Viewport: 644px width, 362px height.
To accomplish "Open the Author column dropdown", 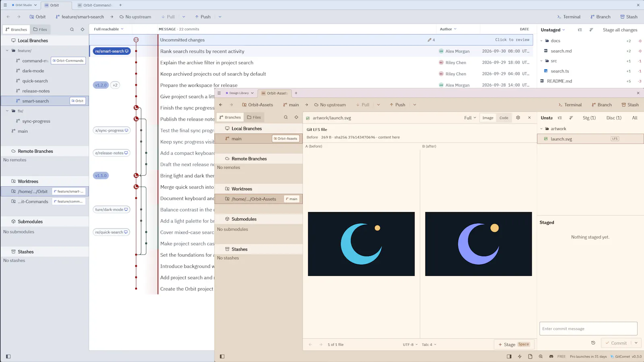I will (448, 29).
